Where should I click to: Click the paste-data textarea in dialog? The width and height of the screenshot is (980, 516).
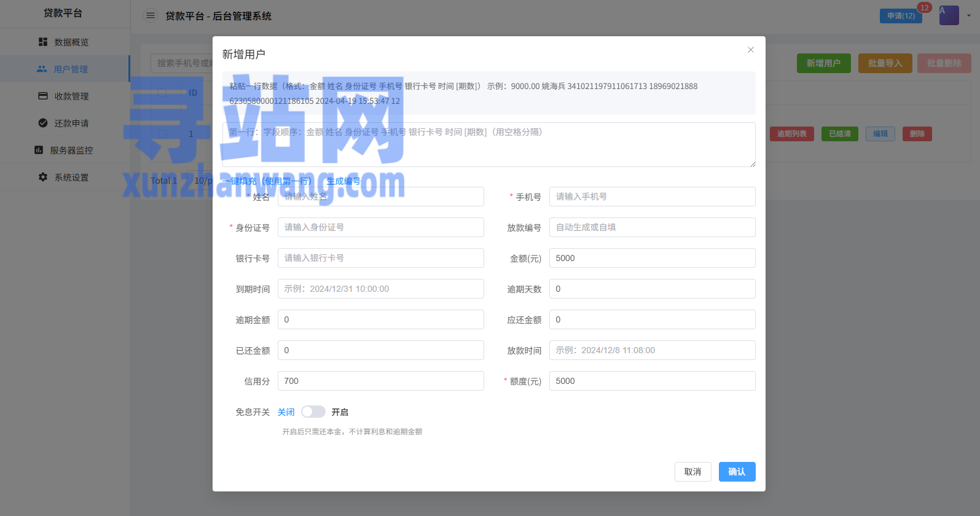(489, 145)
